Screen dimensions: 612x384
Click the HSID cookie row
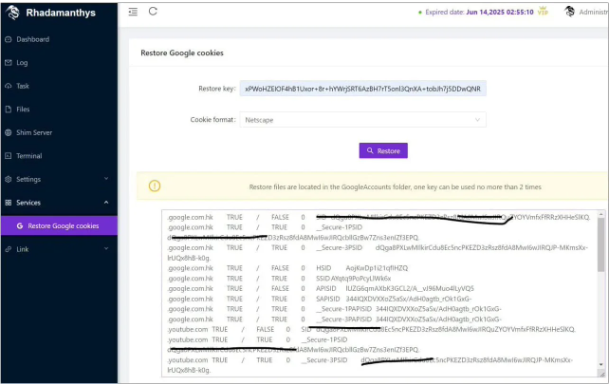pos(288,268)
